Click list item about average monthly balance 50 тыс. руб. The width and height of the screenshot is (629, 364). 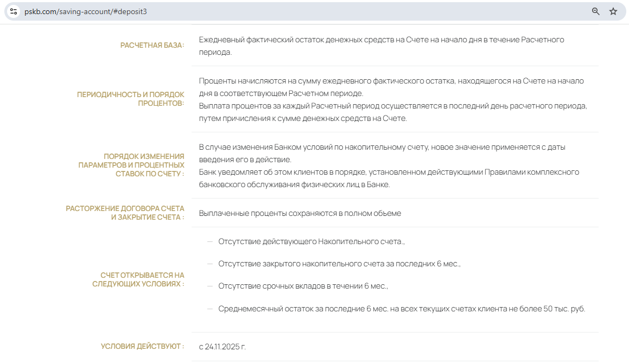(402, 309)
